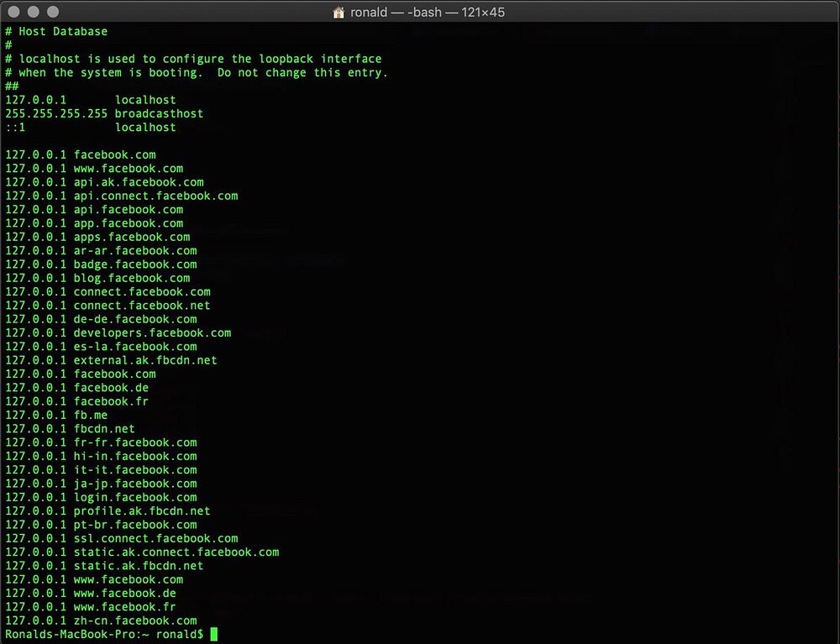Image resolution: width=840 pixels, height=644 pixels.
Task: Click the 'hi-in.facebook.com' entry
Action: click(135, 457)
